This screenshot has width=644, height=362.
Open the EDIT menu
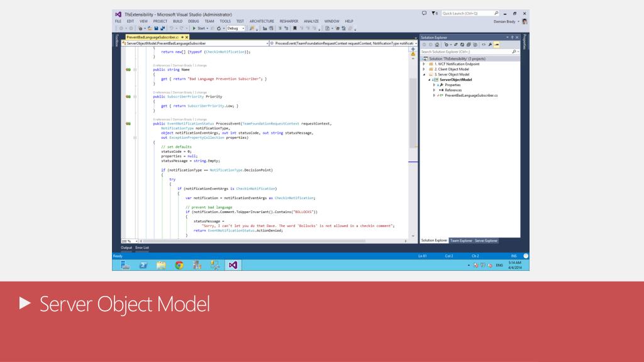[x=130, y=21]
